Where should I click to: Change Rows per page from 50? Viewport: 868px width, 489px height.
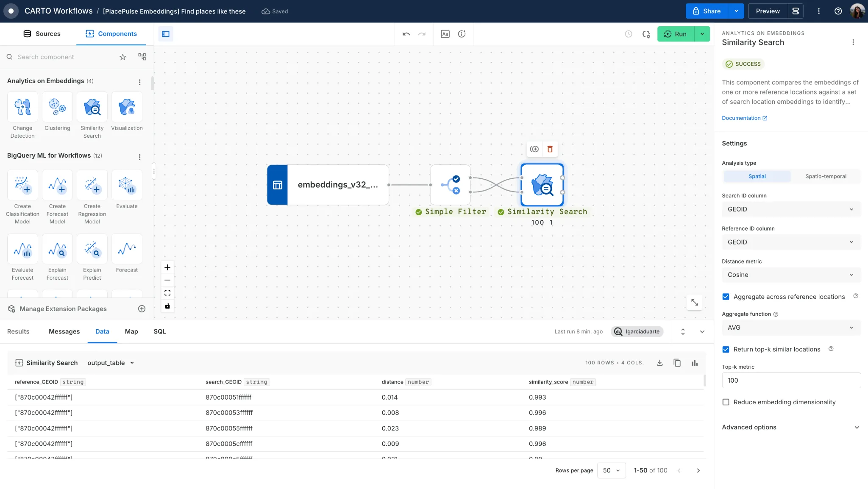click(611, 470)
